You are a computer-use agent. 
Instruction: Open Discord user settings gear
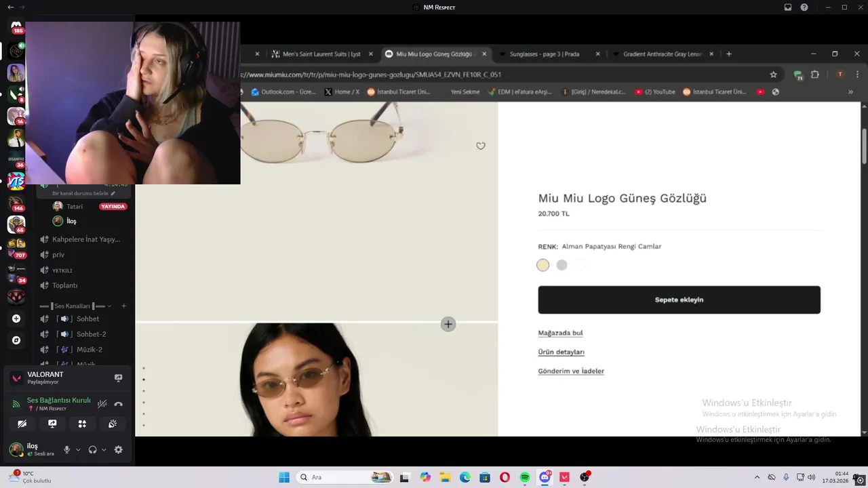coord(119,449)
